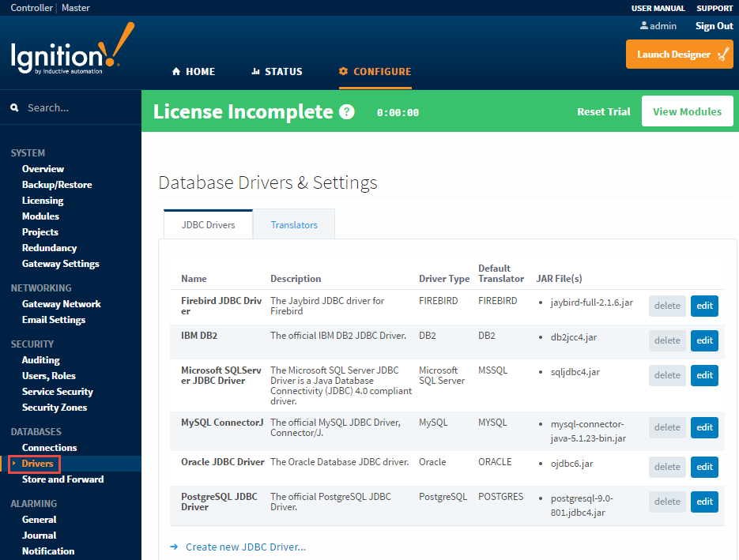The image size is (739, 560).
Task: Open the SUPPORT link
Action: point(714,8)
